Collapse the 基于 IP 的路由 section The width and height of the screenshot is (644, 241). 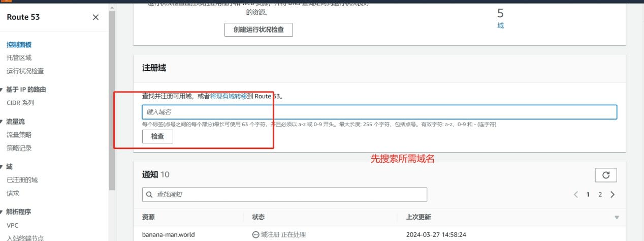[4, 89]
